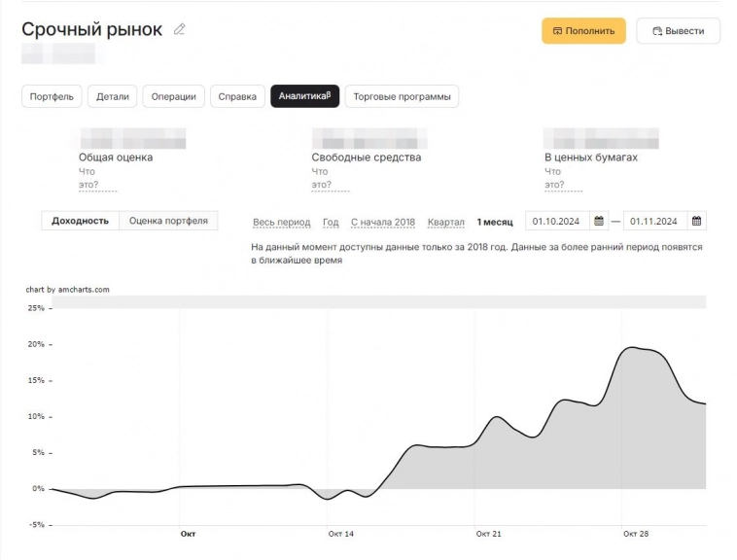Open the Детали tab
The width and height of the screenshot is (737, 560).
coord(112,96)
